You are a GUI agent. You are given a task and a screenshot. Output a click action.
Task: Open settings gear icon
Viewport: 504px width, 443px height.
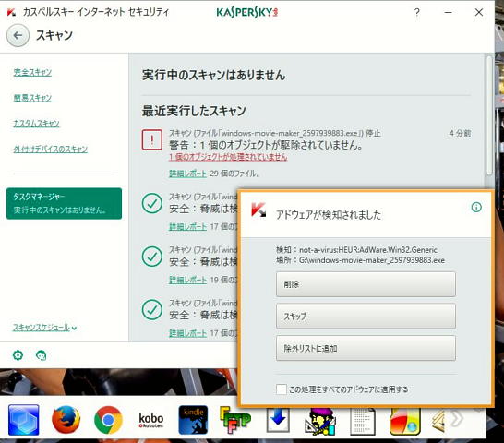coord(18,355)
